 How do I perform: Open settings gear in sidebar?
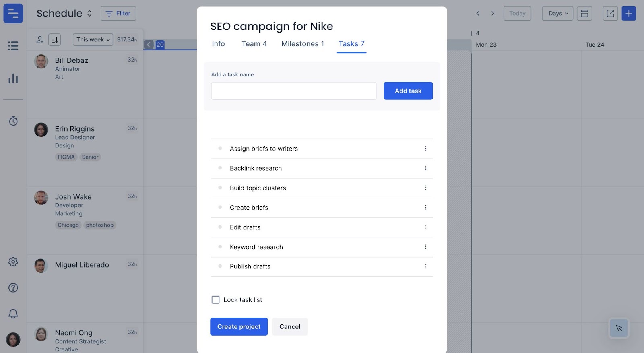pos(13,262)
